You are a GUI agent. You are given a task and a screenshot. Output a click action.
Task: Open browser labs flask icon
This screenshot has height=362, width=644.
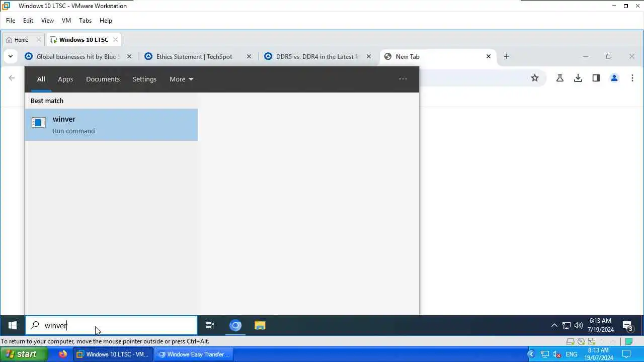[559, 78]
